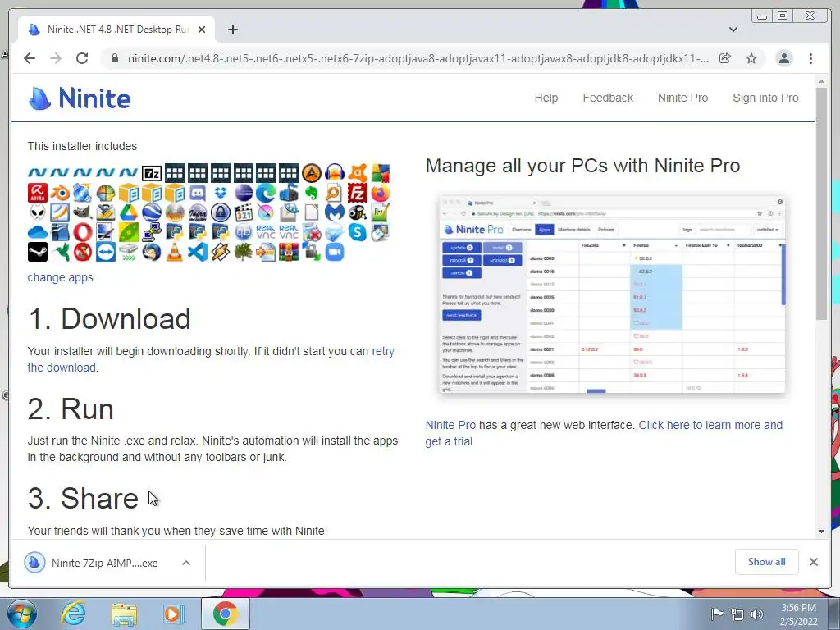Click the black Steam icon
Screen dimensions: 840x630
(38, 252)
